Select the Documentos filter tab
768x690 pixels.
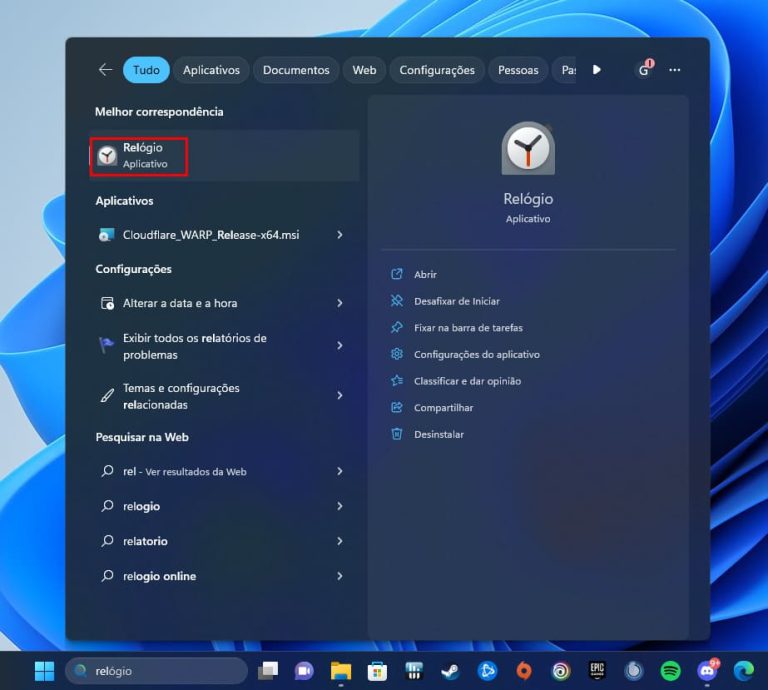pyautogui.click(x=296, y=70)
